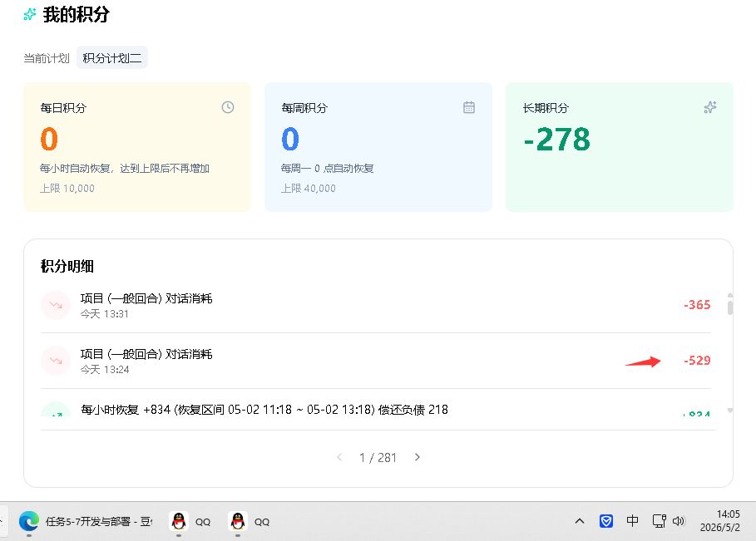756x541 pixels.
Task: Open the volume speaker tray icon
Action: 679,521
